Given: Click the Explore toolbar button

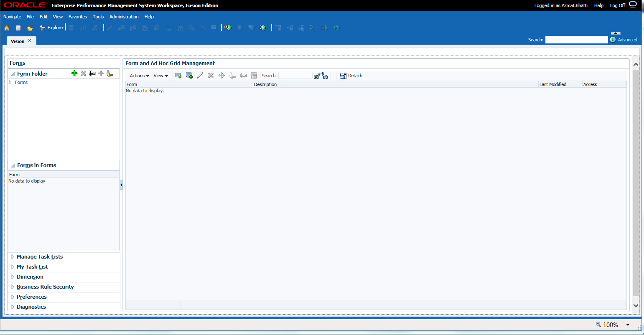Looking at the screenshot, I should 51,28.
